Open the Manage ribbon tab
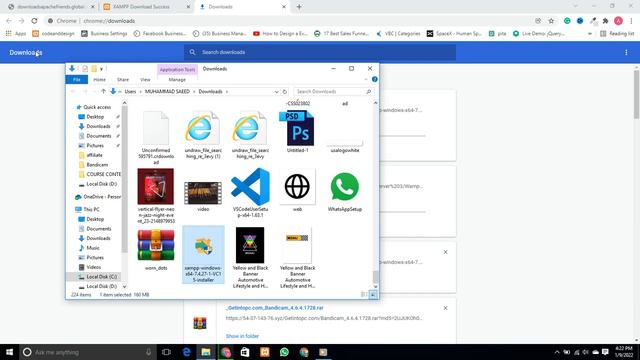Screen dimensions: 640x360 click(x=177, y=80)
